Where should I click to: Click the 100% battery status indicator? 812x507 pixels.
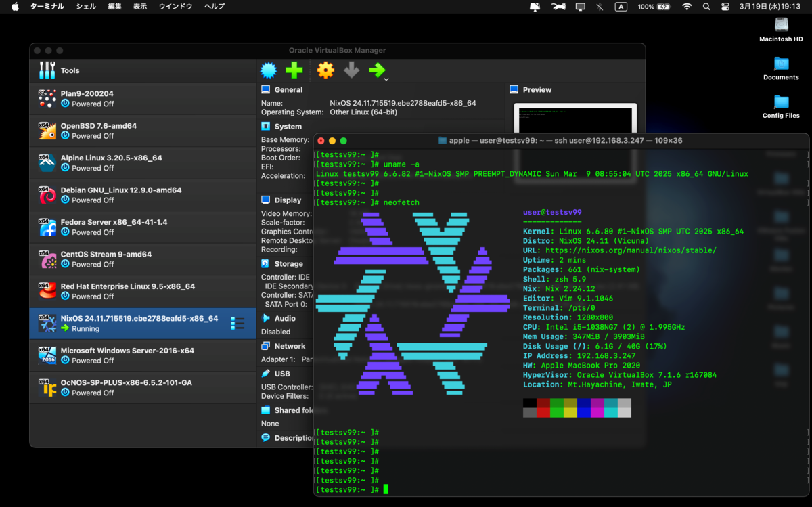point(654,6)
